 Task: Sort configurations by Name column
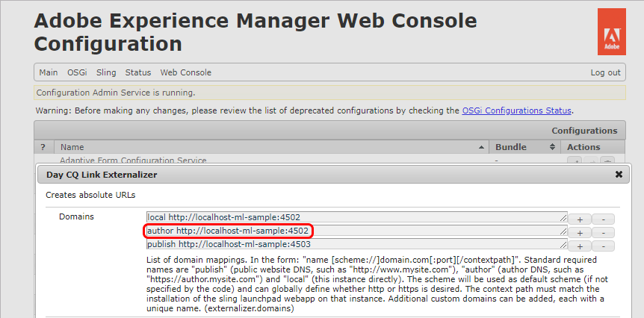click(271, 147)
